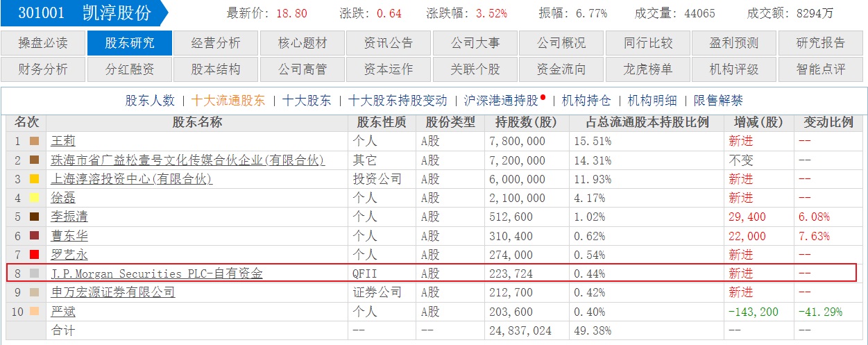The width and height of the screenshot is (868, 345).
Task: Click color swatch beside 王莉
Action: coord(35,142)
